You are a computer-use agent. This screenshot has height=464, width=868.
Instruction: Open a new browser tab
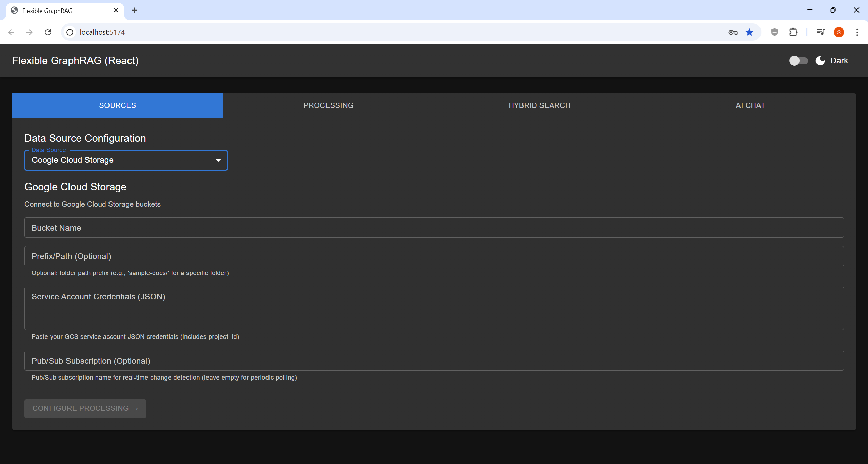(x=134, y=10)
